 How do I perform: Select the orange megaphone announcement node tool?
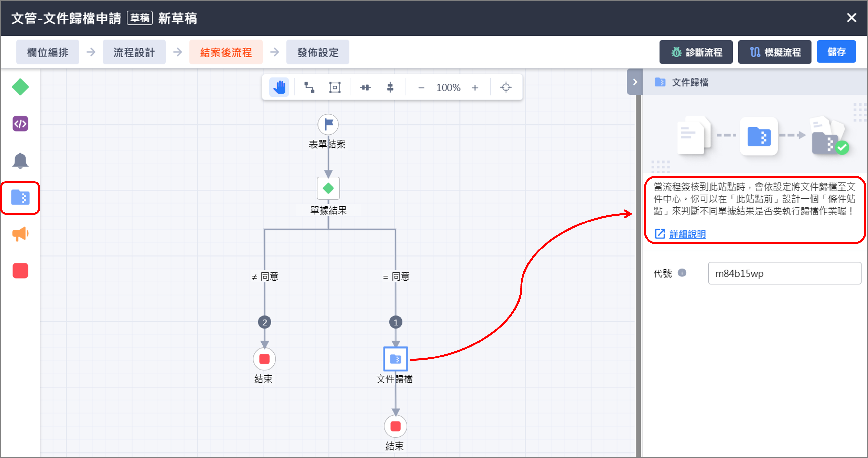click(20, 234)
